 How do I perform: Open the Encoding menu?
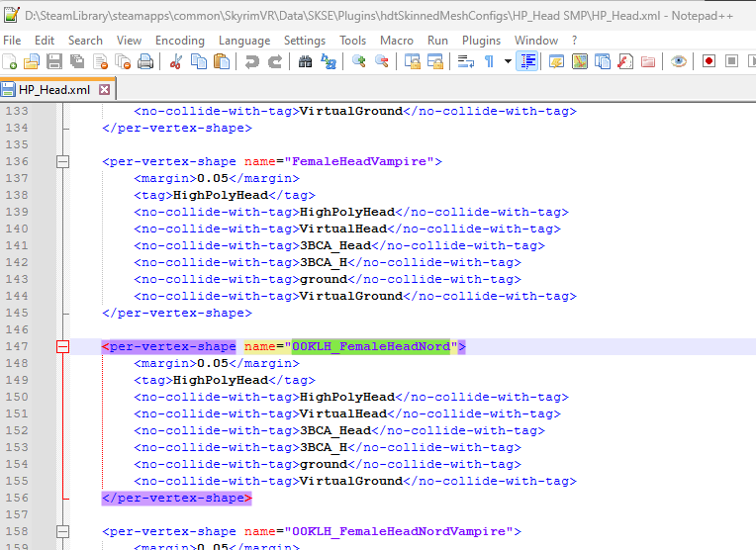click(180, 41)
